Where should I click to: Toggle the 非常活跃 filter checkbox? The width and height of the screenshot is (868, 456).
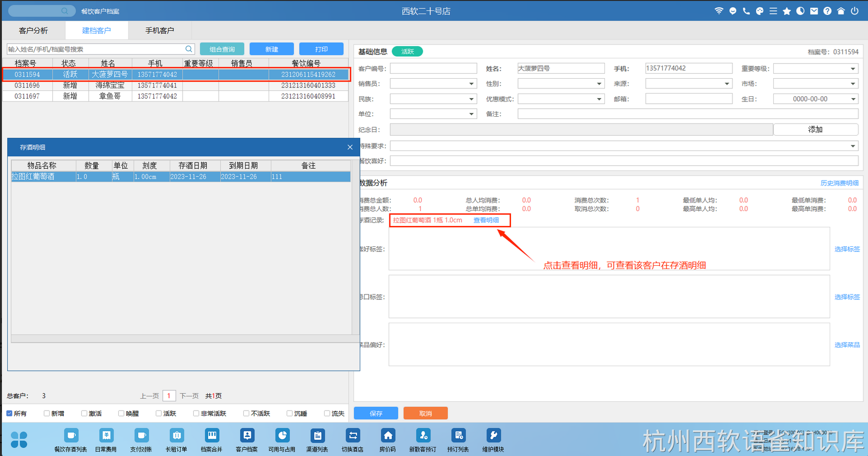196,413
